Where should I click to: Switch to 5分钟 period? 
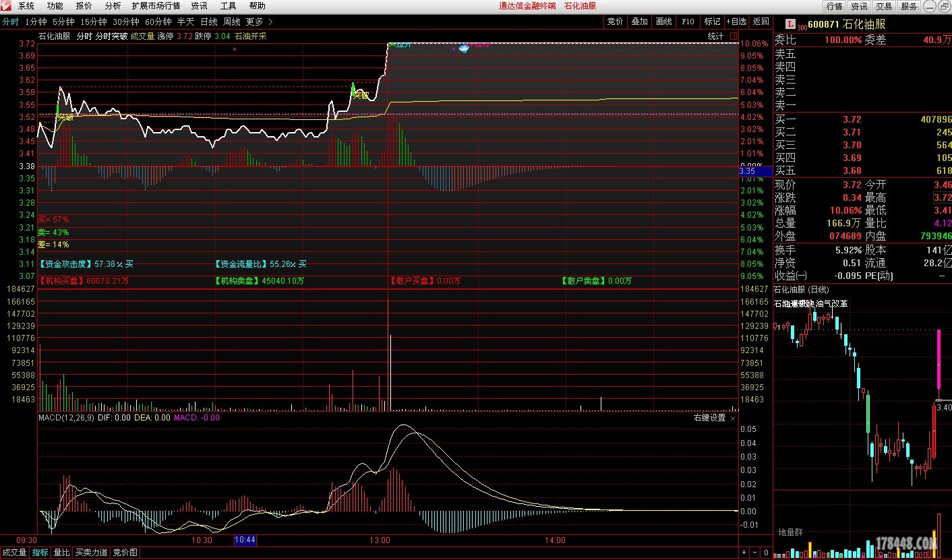click(x=63, y=22)
